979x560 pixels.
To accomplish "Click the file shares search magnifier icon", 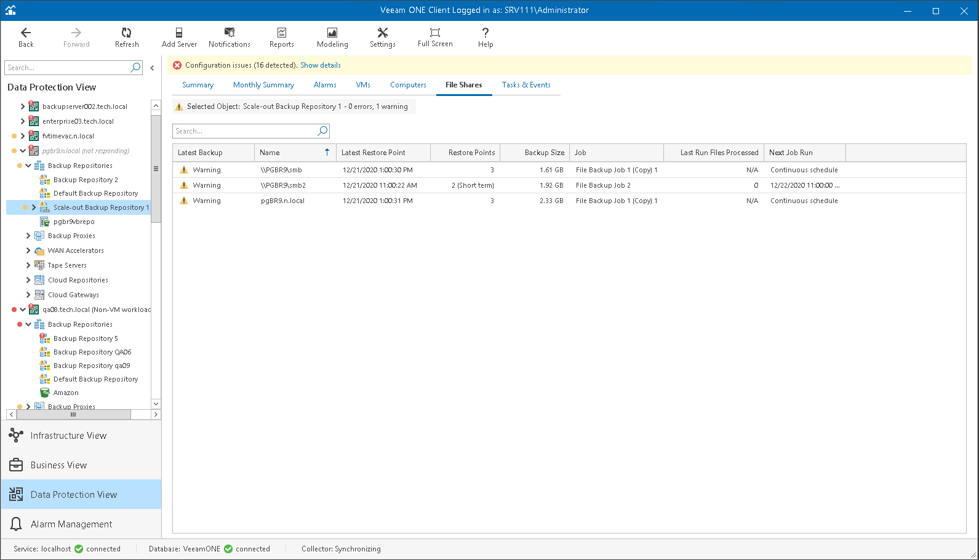I will click(322, 131).
